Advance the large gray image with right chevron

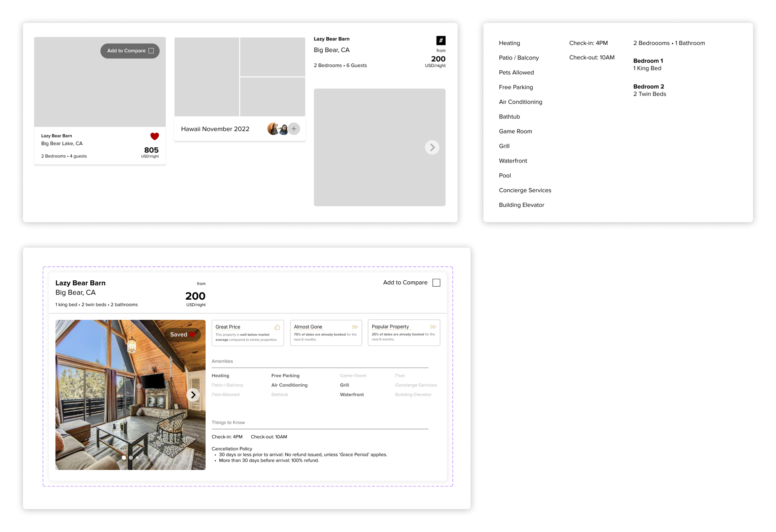point(432,147)
